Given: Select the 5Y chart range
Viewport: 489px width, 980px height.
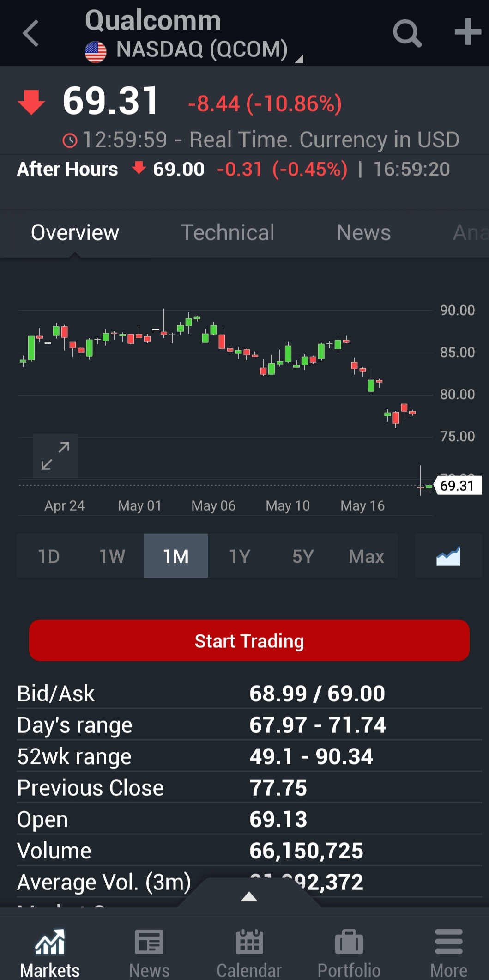Looking at the screenshot, I should tap(303, 556).
